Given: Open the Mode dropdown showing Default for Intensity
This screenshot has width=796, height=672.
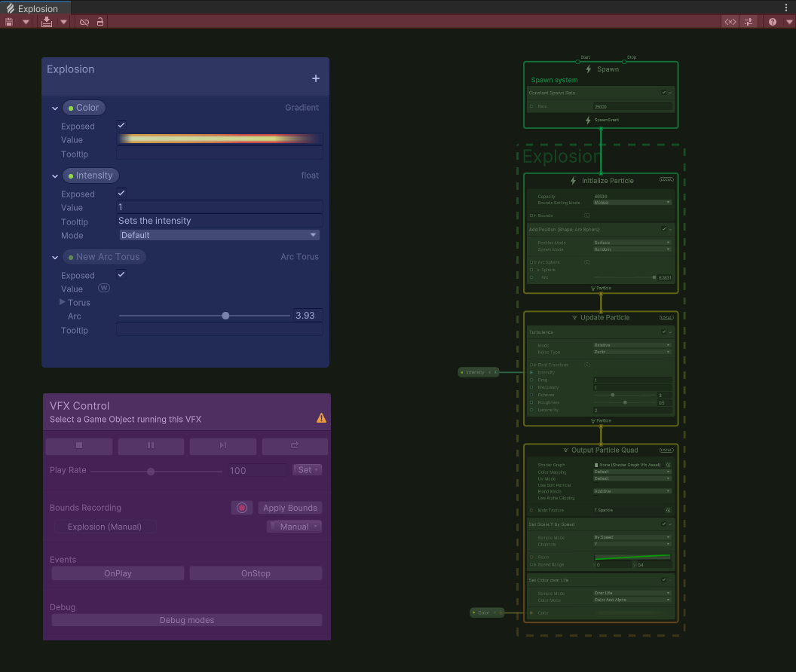Looking at the screenshot, I should tap(219, 235).
